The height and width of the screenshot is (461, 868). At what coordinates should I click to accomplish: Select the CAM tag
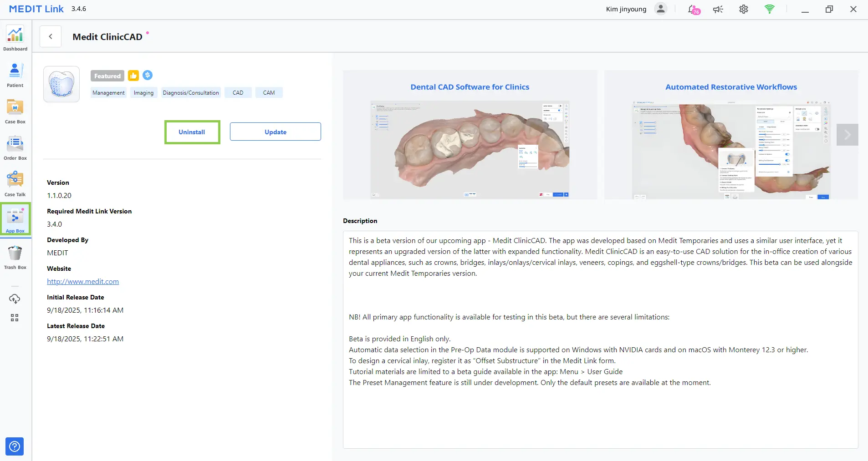tap(269, 92)
